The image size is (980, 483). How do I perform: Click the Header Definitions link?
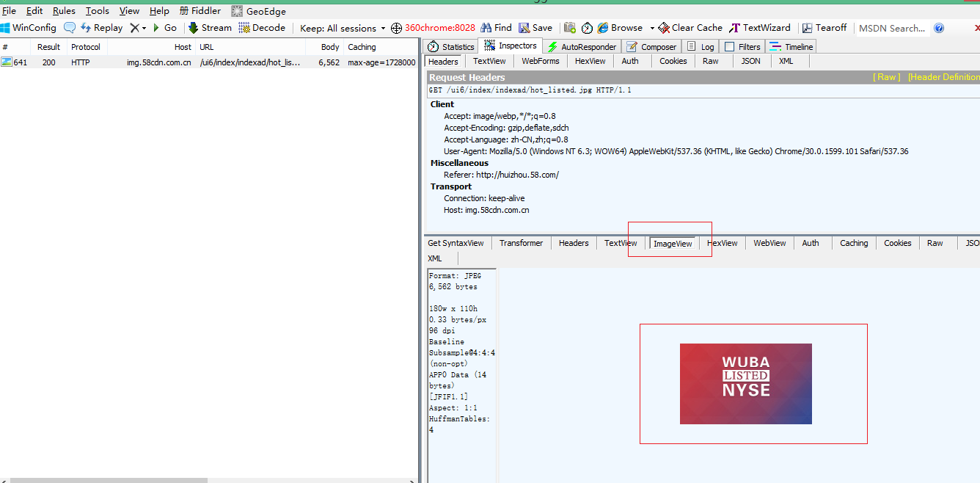[x=944, y=77]
